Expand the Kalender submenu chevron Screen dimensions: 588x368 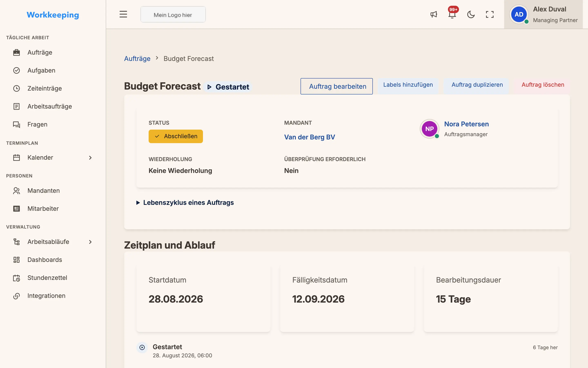point(90,157)
